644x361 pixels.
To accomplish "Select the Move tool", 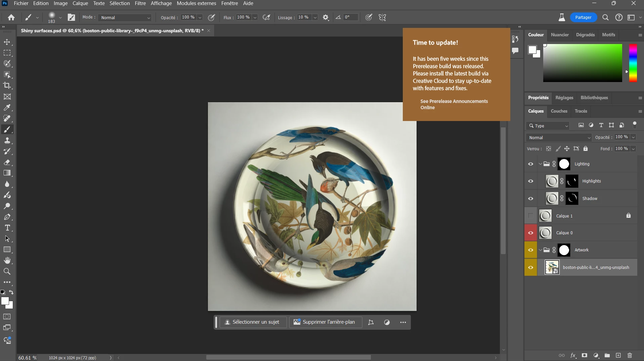I will tap(7, 42).
